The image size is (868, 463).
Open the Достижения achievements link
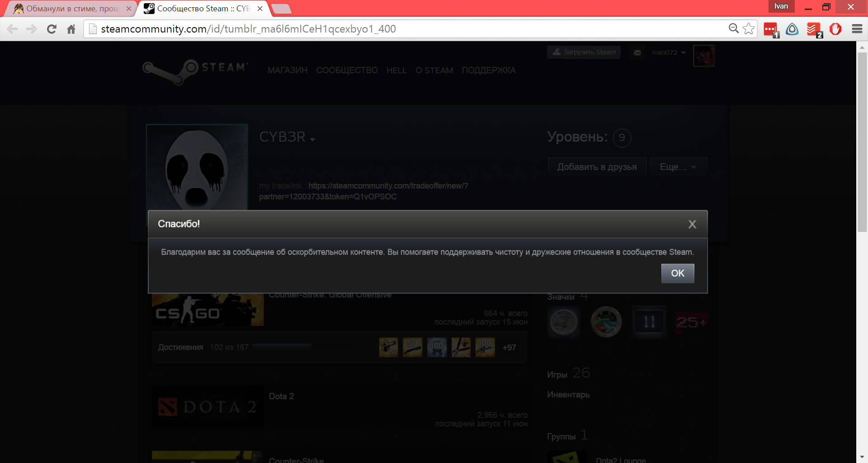tap(180, 347)
